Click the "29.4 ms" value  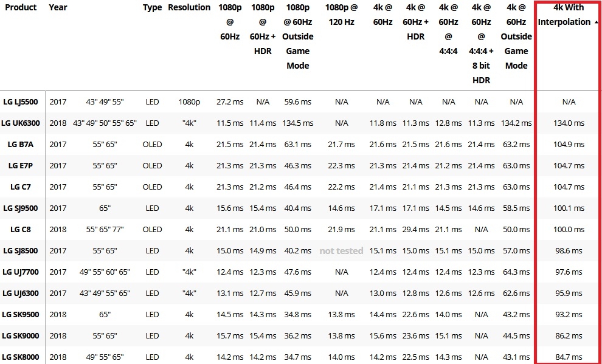[x=416, y=229]
